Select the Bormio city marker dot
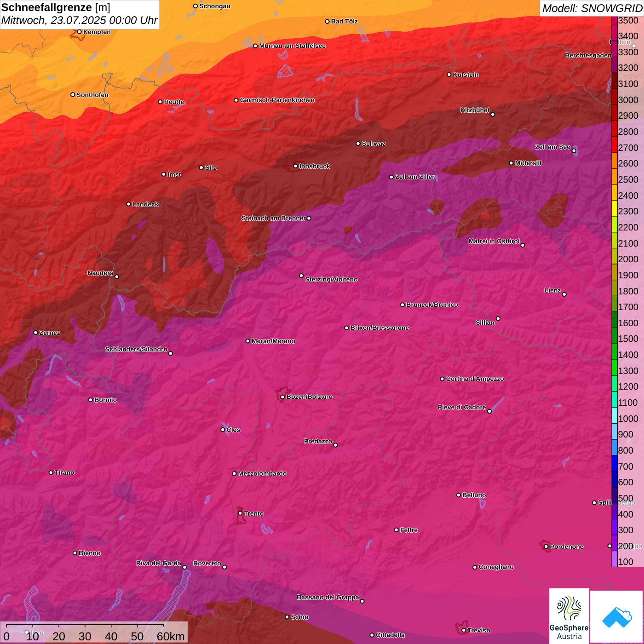Image resolution: width=644 pixels, height=644 pixels. [x=91, y=400]
